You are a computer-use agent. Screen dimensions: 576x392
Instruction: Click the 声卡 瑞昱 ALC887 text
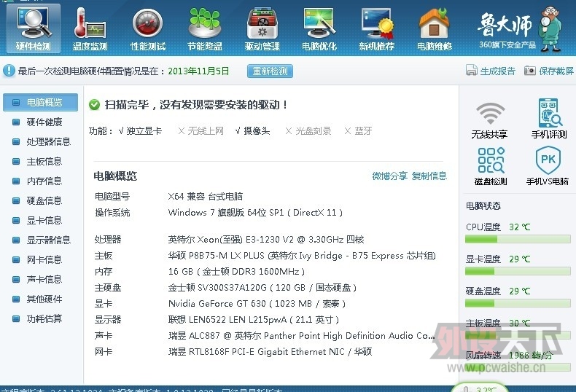[x=301, y=335]
